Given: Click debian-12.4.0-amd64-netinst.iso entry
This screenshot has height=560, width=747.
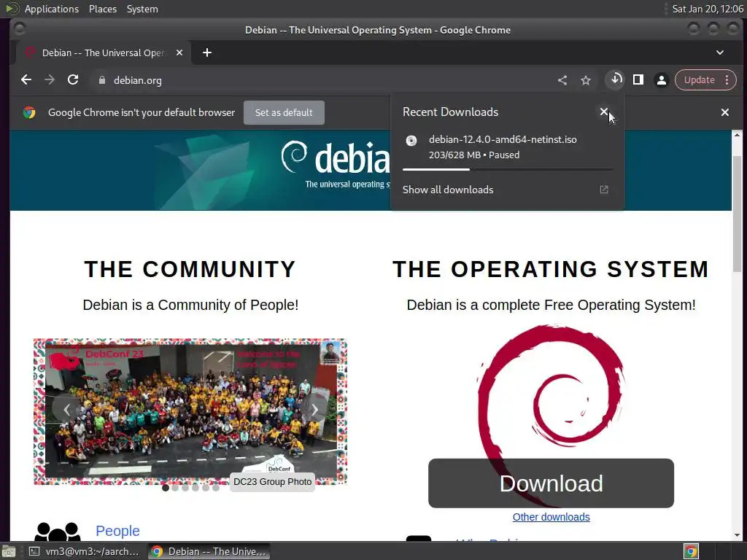Looking at the screenshot, I should [503, 139].
